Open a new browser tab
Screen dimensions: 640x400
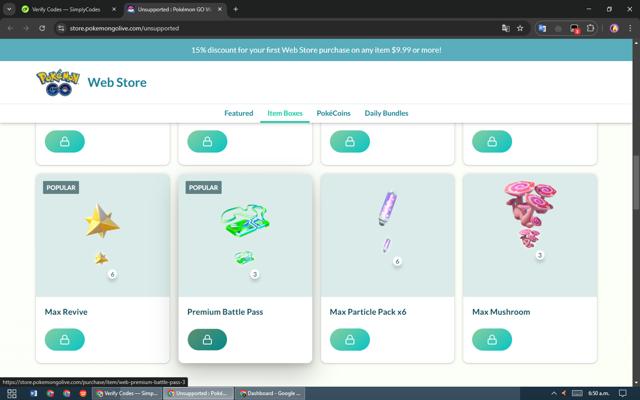click(236, 9)
